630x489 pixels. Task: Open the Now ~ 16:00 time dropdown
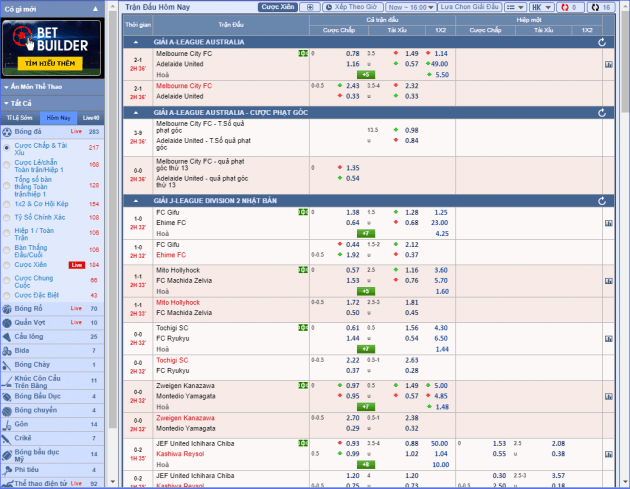pos(411,7)
